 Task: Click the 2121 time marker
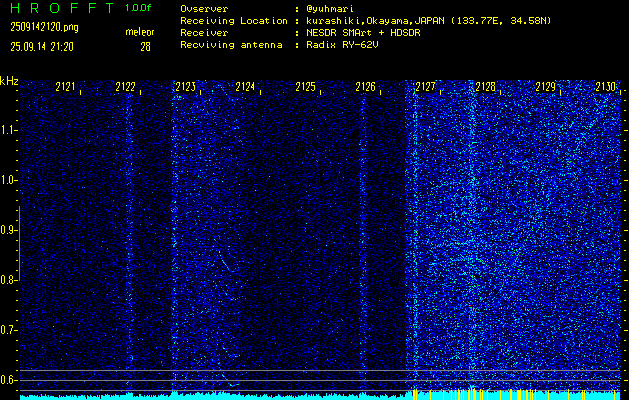click(x=65, y=87)
